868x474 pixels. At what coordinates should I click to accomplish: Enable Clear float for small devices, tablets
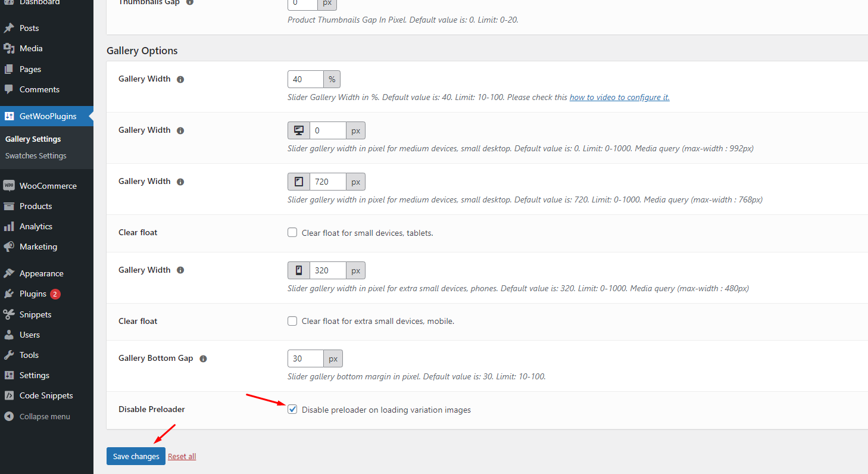292,233
